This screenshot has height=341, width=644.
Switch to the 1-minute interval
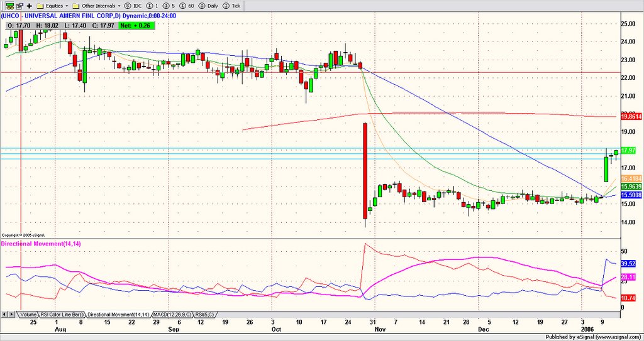[152, 6]
